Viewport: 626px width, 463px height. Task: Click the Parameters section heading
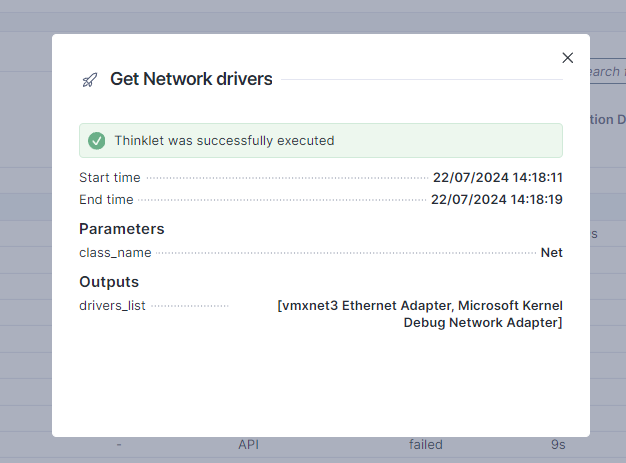122,229
